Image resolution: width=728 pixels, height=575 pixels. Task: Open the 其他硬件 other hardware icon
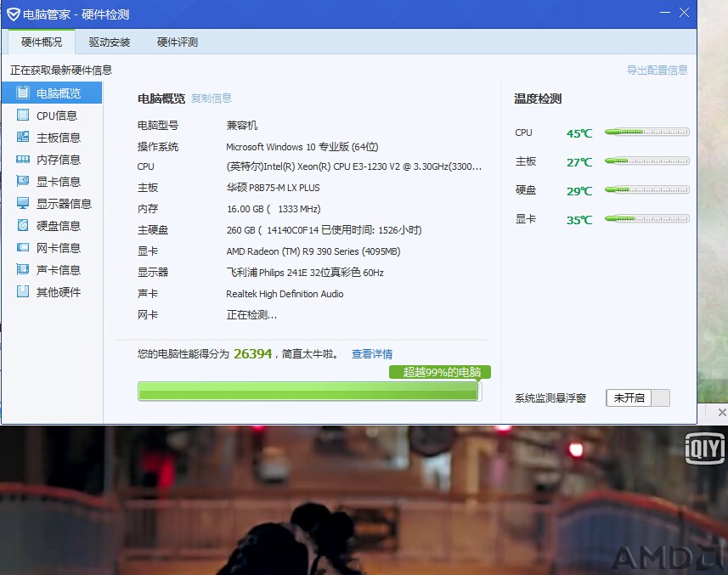23,291
